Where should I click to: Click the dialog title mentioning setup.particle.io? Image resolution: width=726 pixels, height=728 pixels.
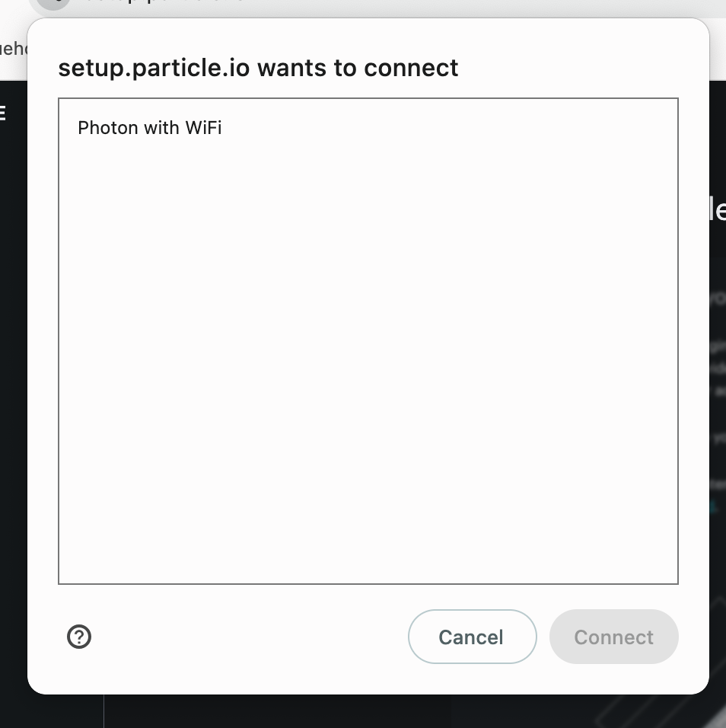258,68
